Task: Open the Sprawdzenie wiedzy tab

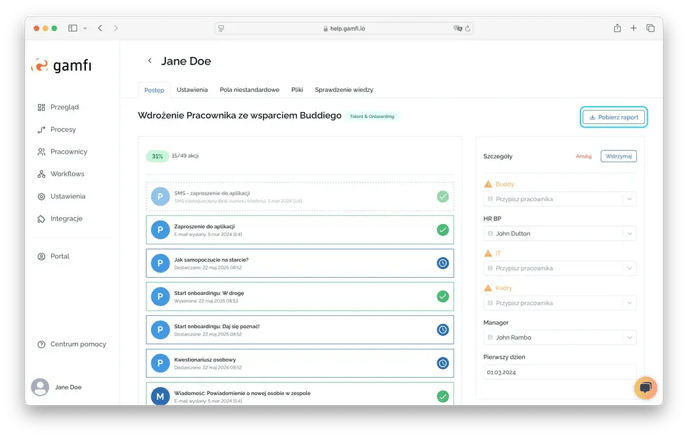Action: pos(345,90)
